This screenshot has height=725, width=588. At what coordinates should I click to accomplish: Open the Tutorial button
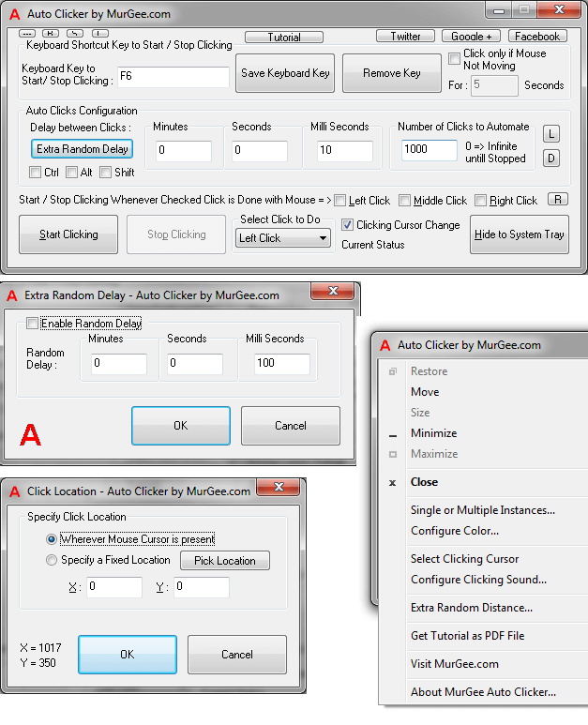[284, 37]
